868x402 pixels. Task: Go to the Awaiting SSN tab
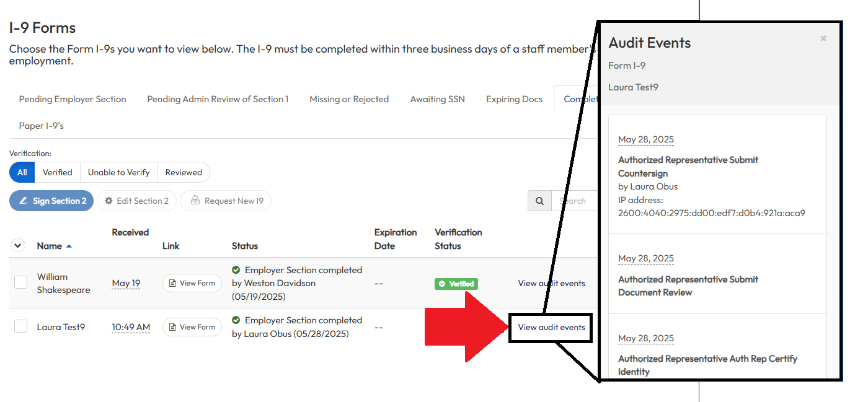coord(437,99)
